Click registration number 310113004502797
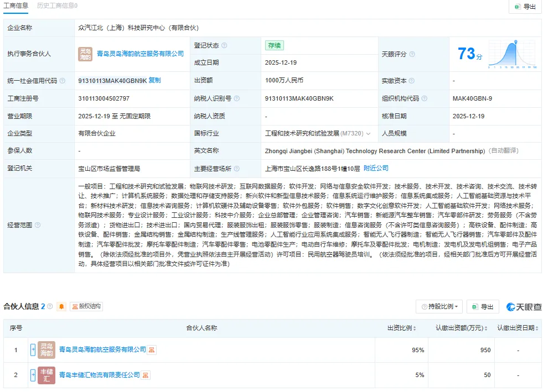The image size is (543, 392). coord(104,98)
